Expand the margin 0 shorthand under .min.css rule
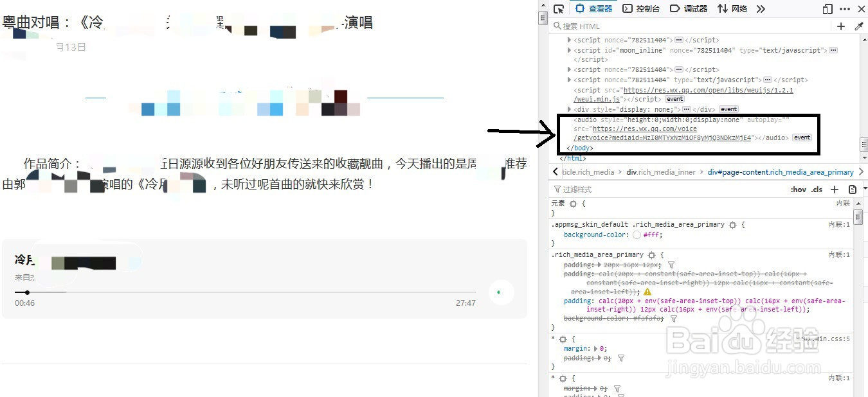The width and height of the screenshot is (868, 397). (x=596, y=349)
